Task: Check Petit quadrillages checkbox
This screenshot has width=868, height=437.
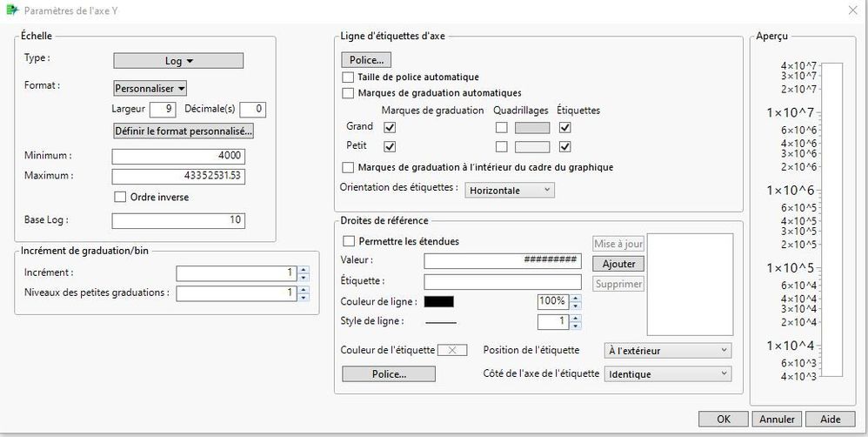Action: click(501, 147)
